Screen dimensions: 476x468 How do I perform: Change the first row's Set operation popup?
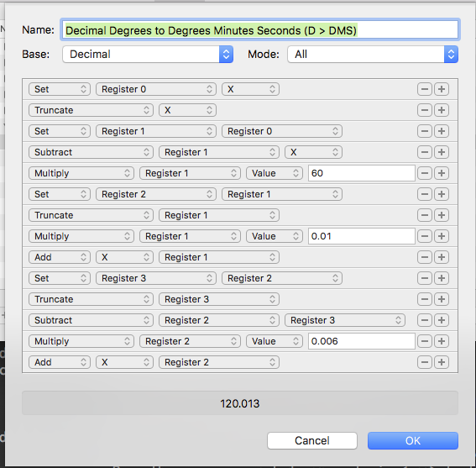tap(60, 89)
